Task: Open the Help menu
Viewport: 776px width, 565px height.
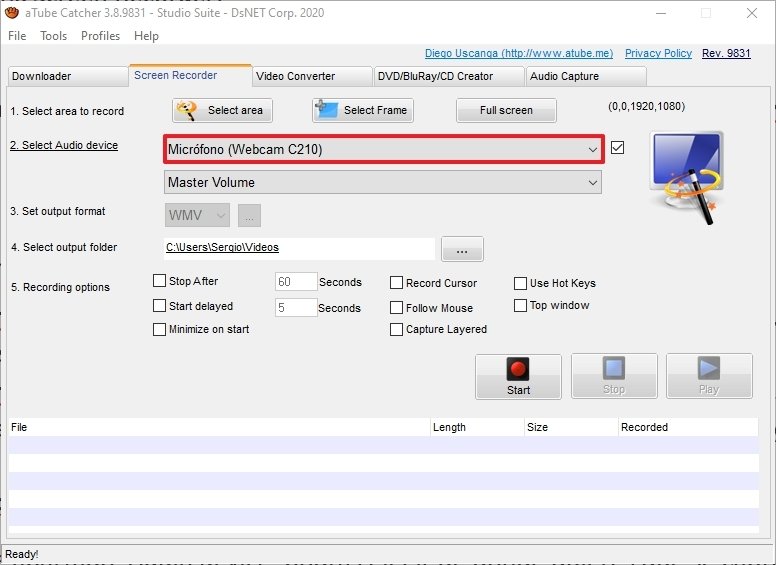Action: tap(146, 36)
